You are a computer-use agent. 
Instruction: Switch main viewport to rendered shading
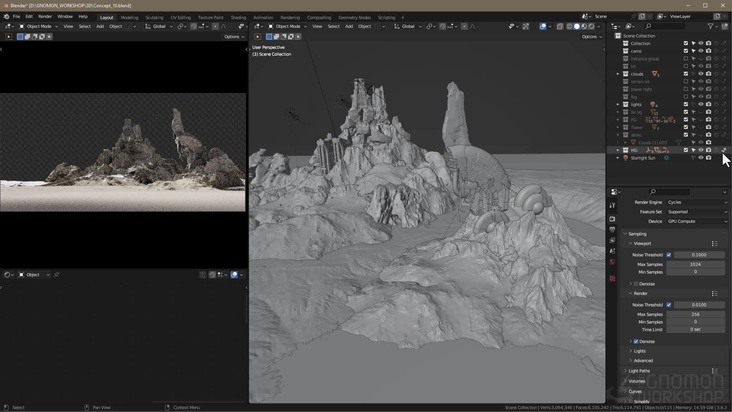pos(591,27)
